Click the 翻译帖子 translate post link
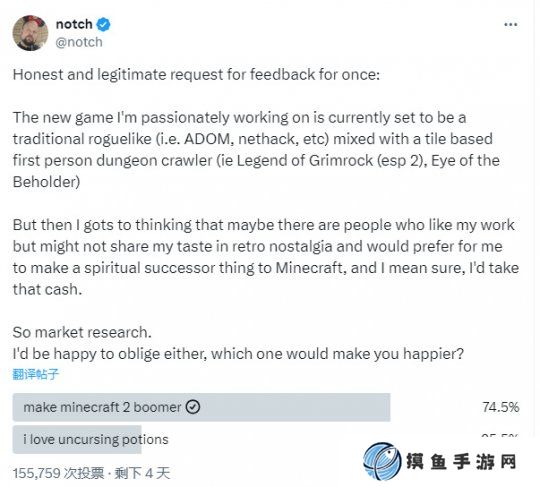This screenshot has height=487, width=540. (36, 374)
